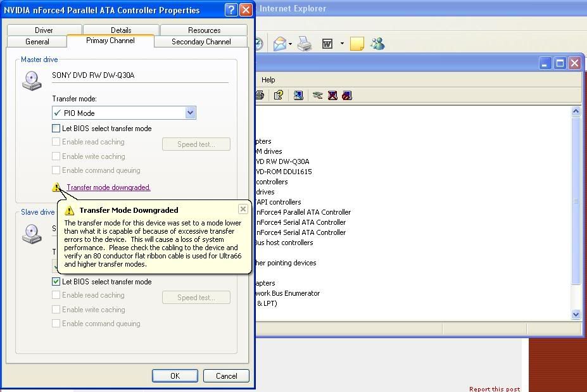The image size is (587, 392).
Task: Expand Mail dropdown arrow in IE toolbar
Action: tap(291, 44)
